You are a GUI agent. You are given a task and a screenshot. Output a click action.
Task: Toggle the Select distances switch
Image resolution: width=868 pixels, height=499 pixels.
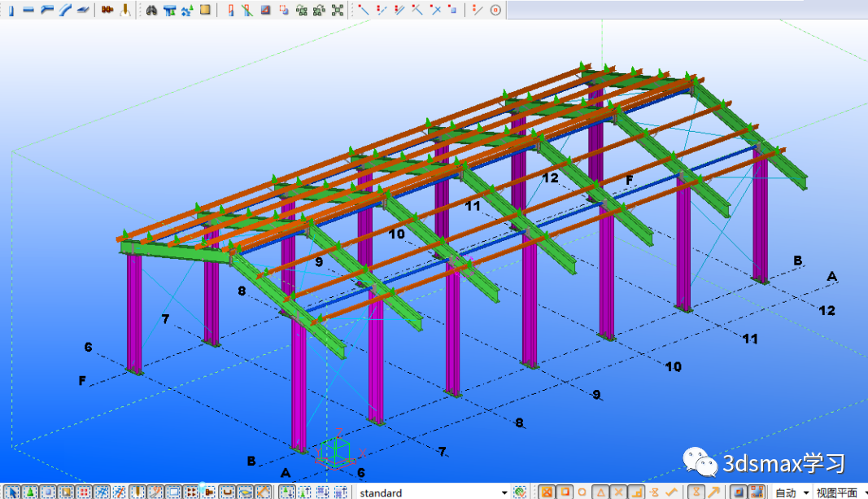263,492
